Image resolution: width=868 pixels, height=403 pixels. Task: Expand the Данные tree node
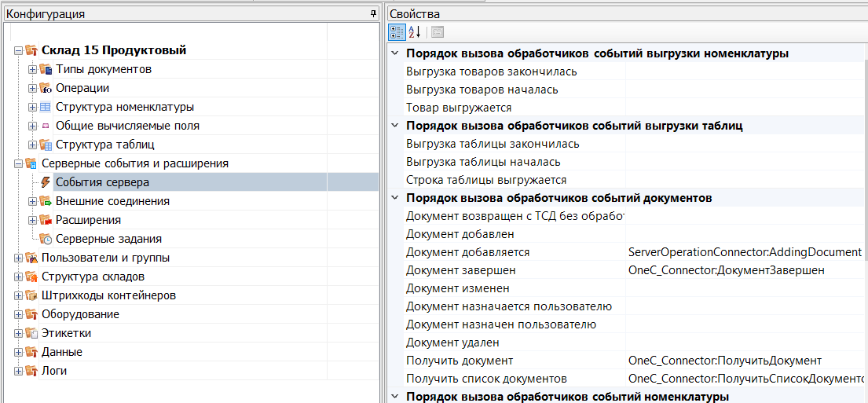coord(18,352)
